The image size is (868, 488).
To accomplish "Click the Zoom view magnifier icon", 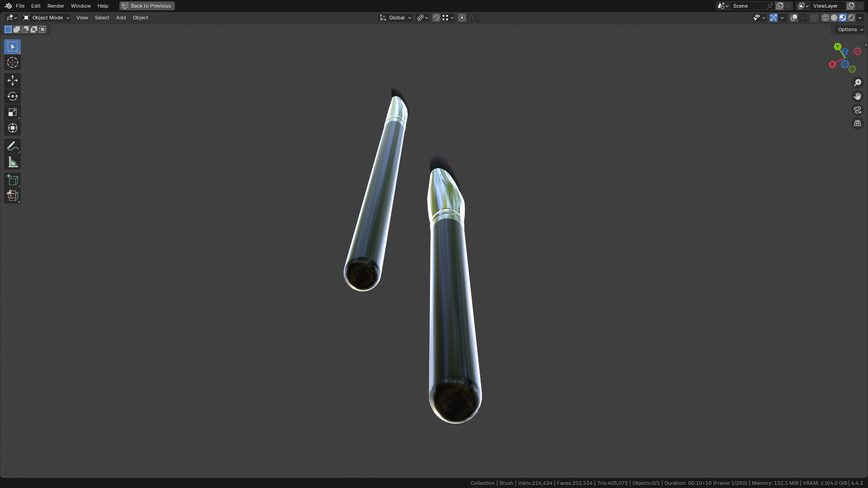I will click(x=858, y=83).
